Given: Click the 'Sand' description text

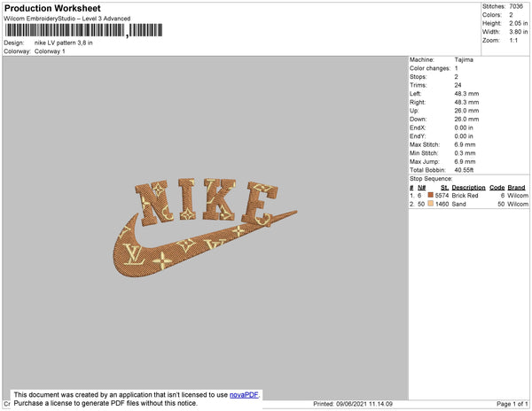Looking at the screenshot, I should click(x=458, y=204).
